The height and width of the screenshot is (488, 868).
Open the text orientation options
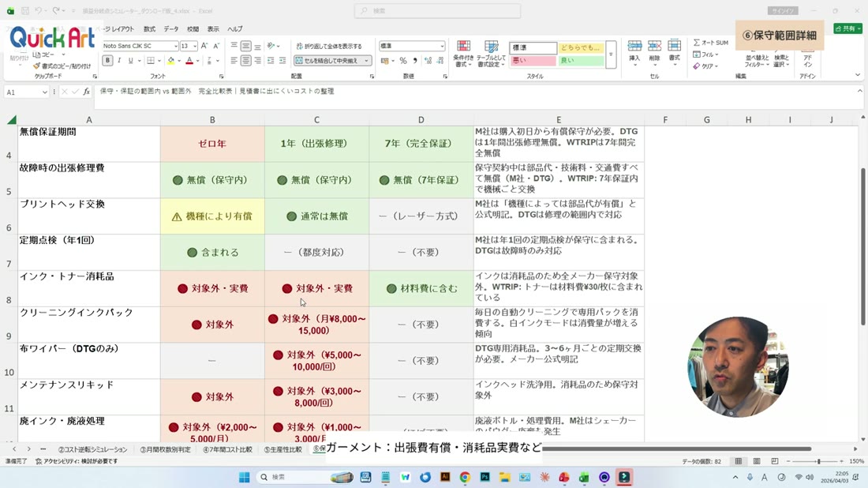(273, 46)
